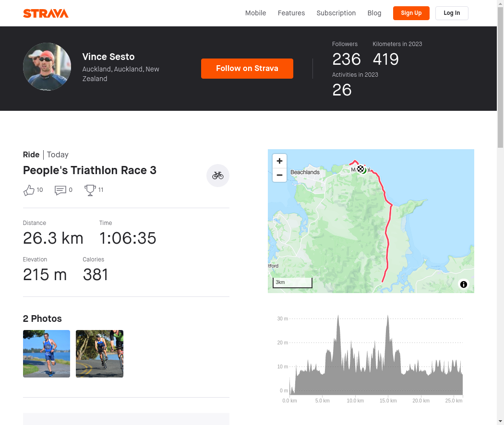
Task: View achievements using the trophy icon
Action: (x=90, y=190)
